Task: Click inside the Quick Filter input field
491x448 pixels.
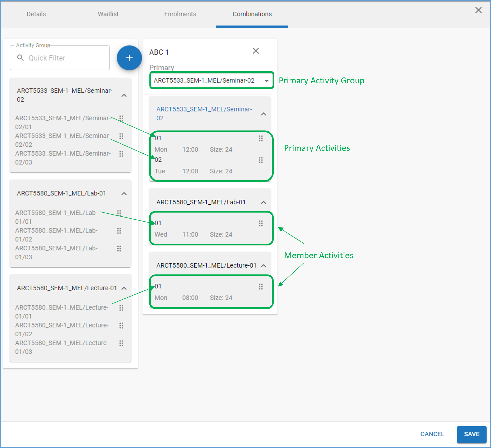Action: click(x=61, y=58)
